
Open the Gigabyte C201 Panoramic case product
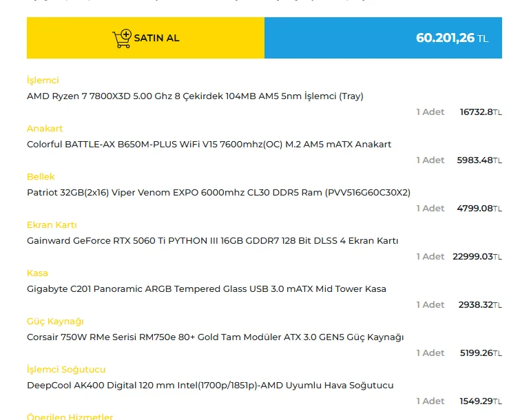tap(207, 289)
